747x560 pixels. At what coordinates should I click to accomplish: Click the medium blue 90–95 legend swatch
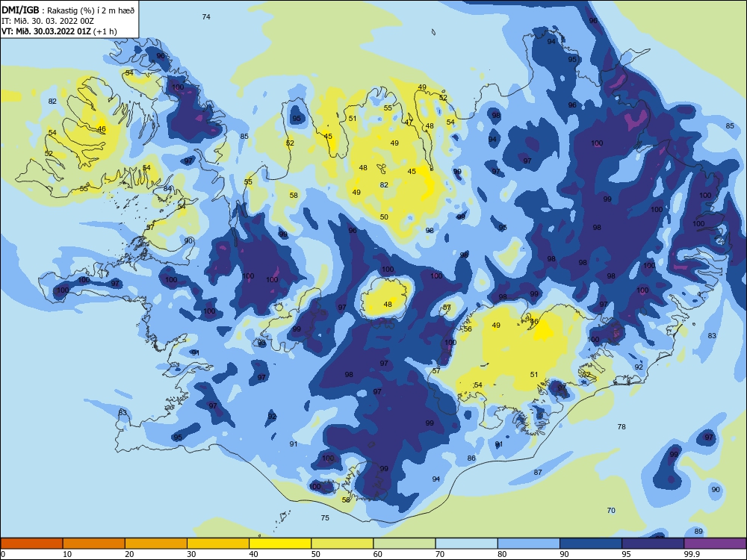click(x=591, y=544)
